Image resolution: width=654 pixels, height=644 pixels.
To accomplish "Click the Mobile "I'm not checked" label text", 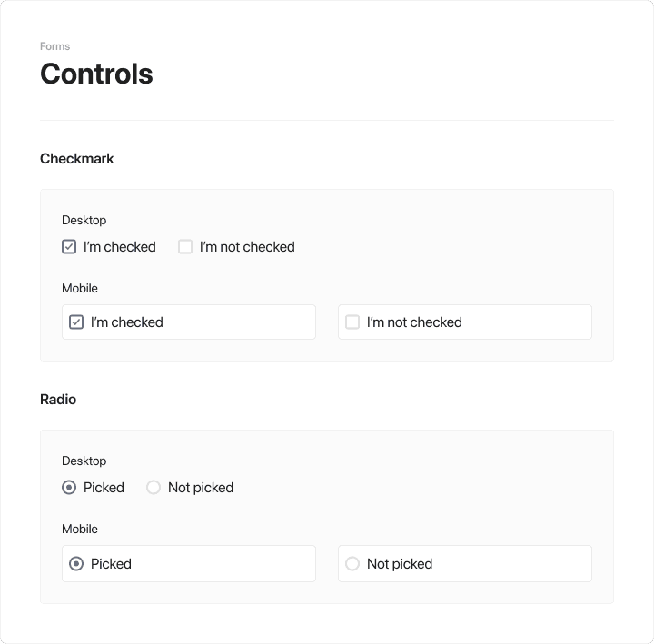I will [x=414, y=322].
